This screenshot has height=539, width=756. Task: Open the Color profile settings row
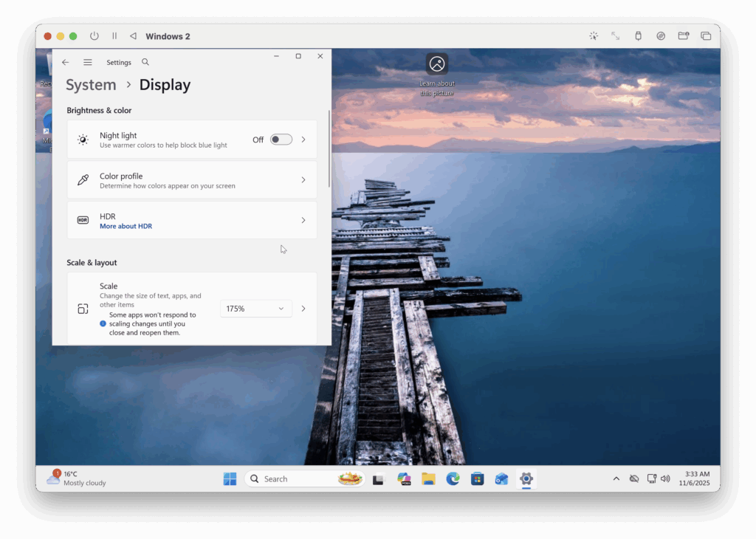tap(192, 179)
